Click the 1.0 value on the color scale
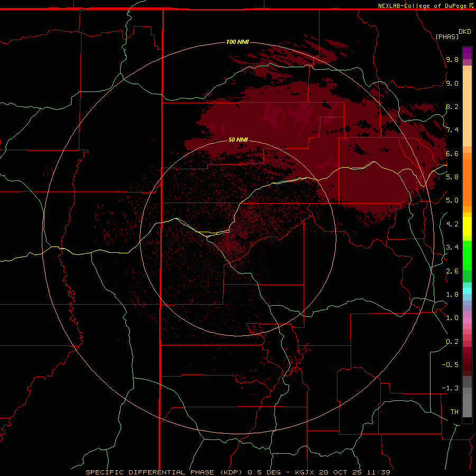This screenshot has height=476, width=476. tap(452, 318)
